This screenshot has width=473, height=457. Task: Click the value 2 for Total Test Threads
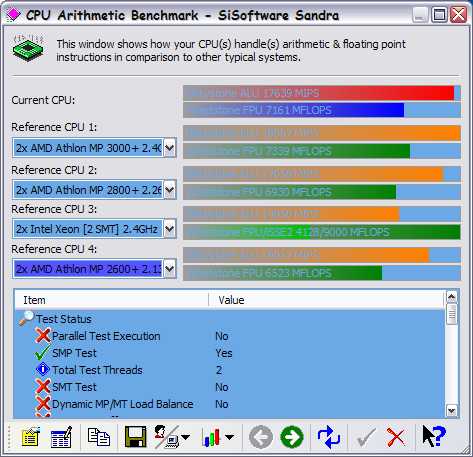(219, 370)
